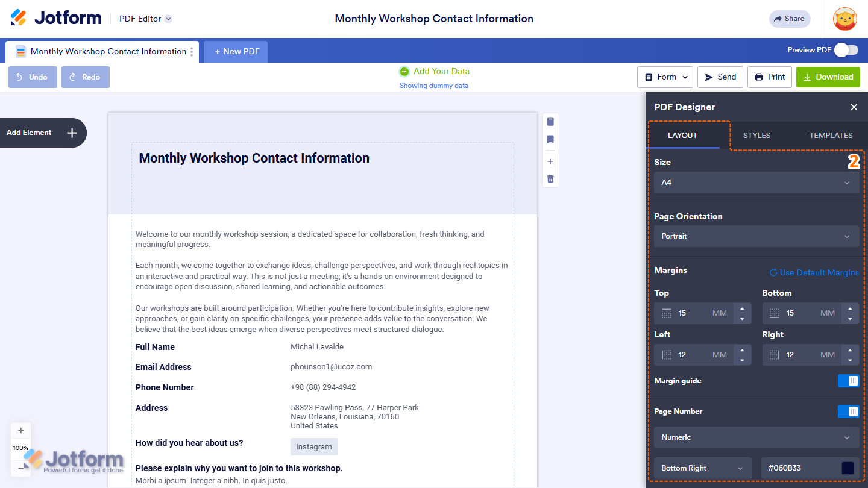868x488 pixels.
Task: Click the Share button
Action: click(x=790, y=19)
